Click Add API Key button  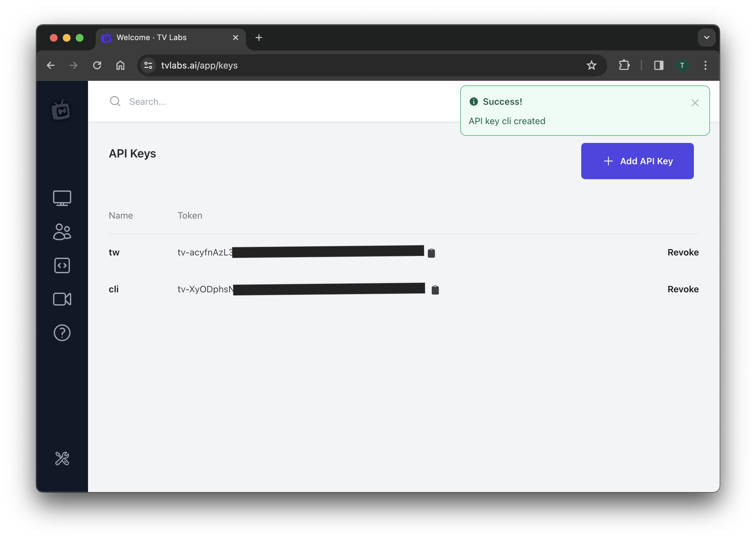point(637,161)
